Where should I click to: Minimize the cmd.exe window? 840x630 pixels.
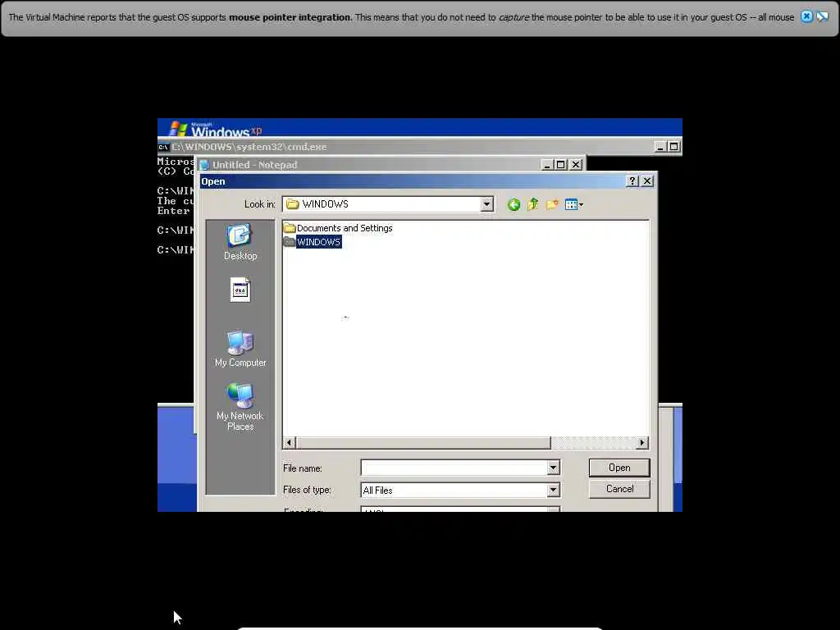coord(660,146)
